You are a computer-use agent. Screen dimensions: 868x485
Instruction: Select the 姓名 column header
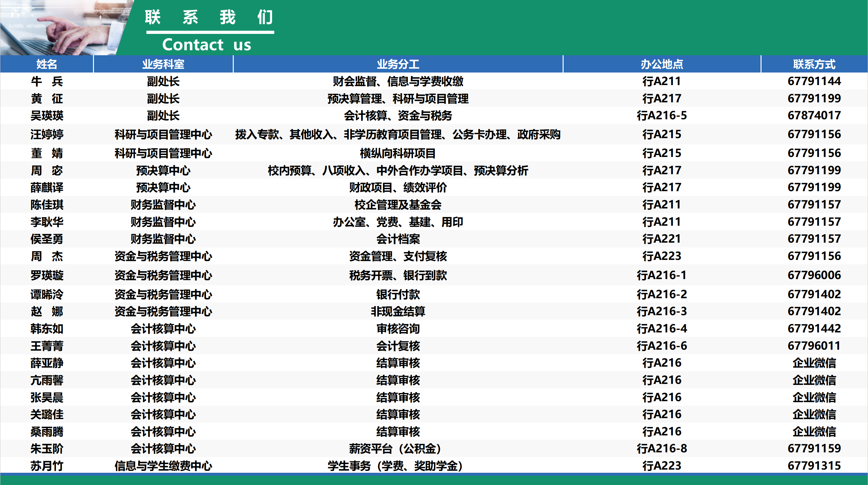[46, 64]
